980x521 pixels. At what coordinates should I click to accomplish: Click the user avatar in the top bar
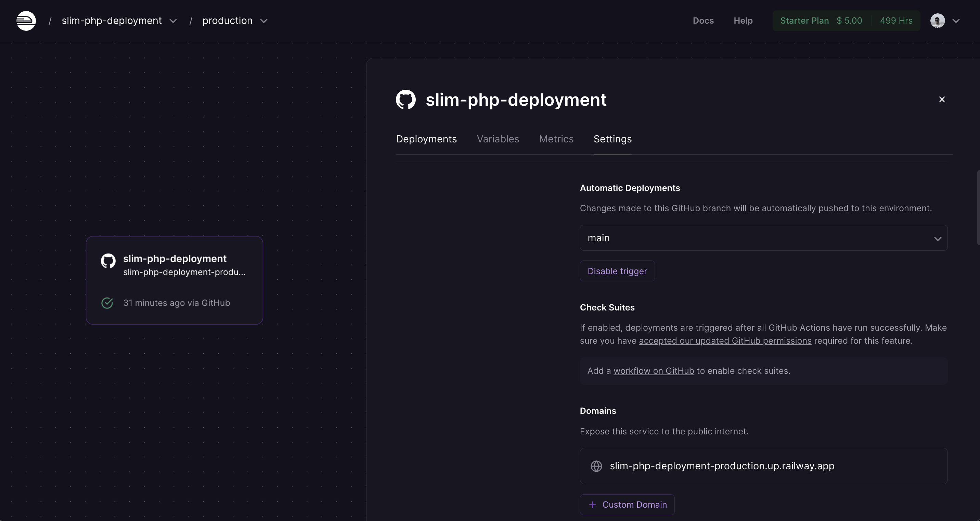[x=937, y=21]
